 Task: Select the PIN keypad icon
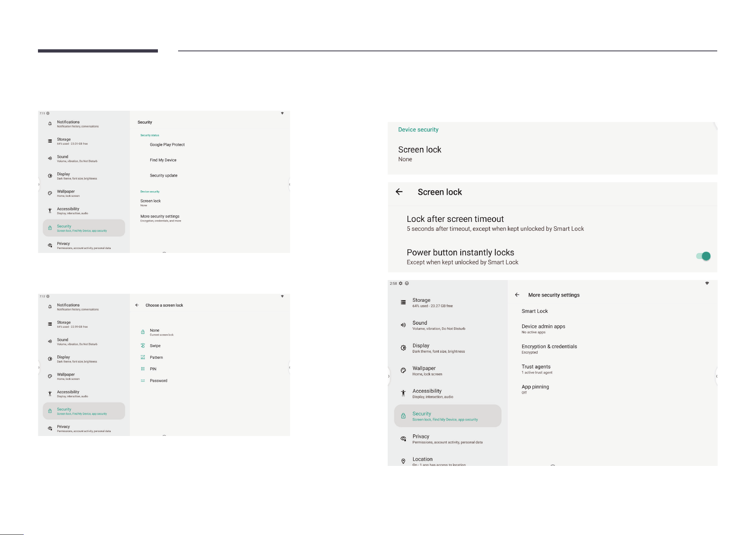point(143,369)
